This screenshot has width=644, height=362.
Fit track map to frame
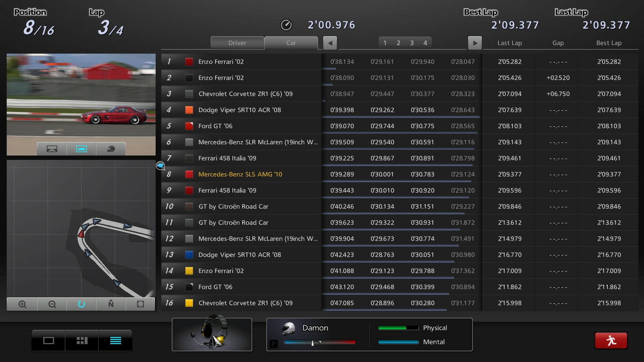coord(140,304)
